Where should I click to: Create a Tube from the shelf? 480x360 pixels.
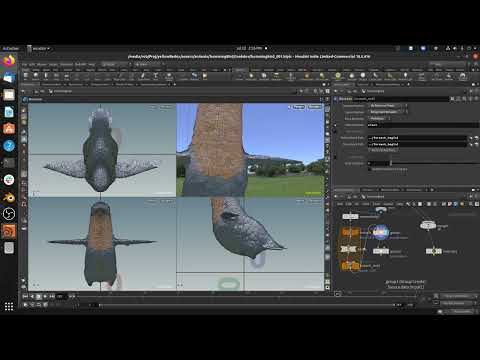click(46, 76)
